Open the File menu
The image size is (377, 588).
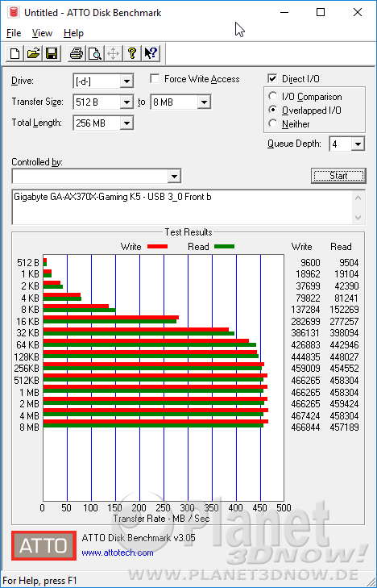[14, 33]
